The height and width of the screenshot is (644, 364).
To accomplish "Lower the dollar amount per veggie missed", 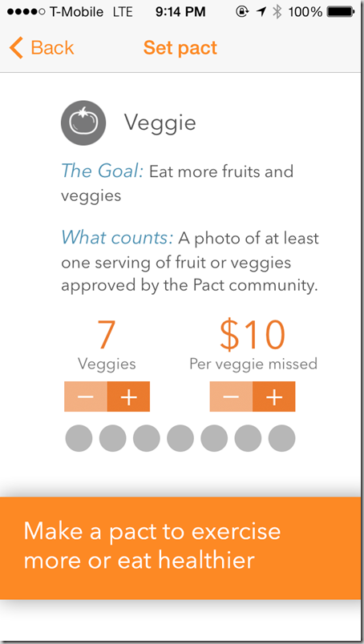I will click(231, 396).
